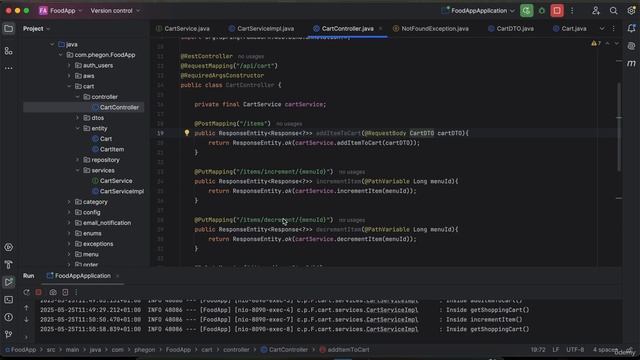This screenshot has width=640, height=360.
Task: Switch to NotFoundException.java tab
Action: pos(431,29)
